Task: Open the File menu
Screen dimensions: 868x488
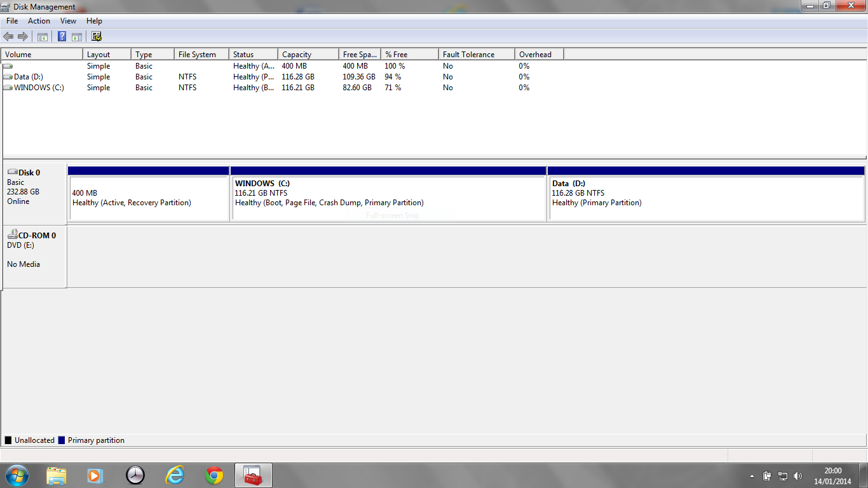Action: [x=12, y=21]
